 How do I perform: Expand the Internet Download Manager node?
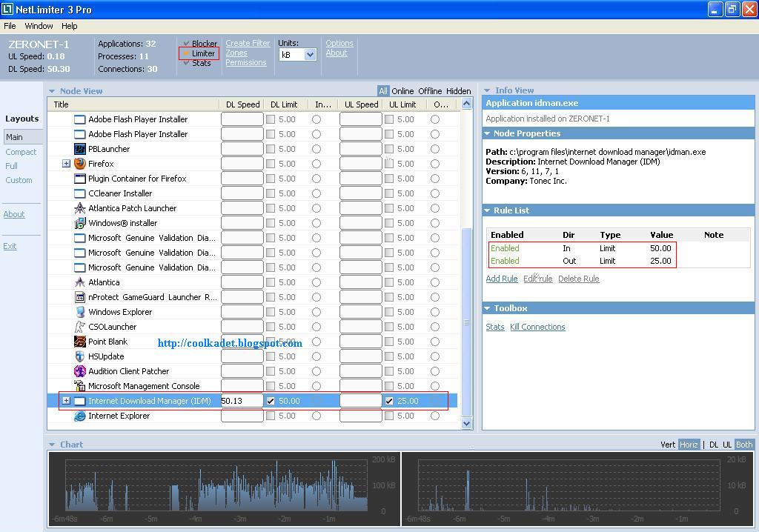pyautogui.click(x=66, y=401)
